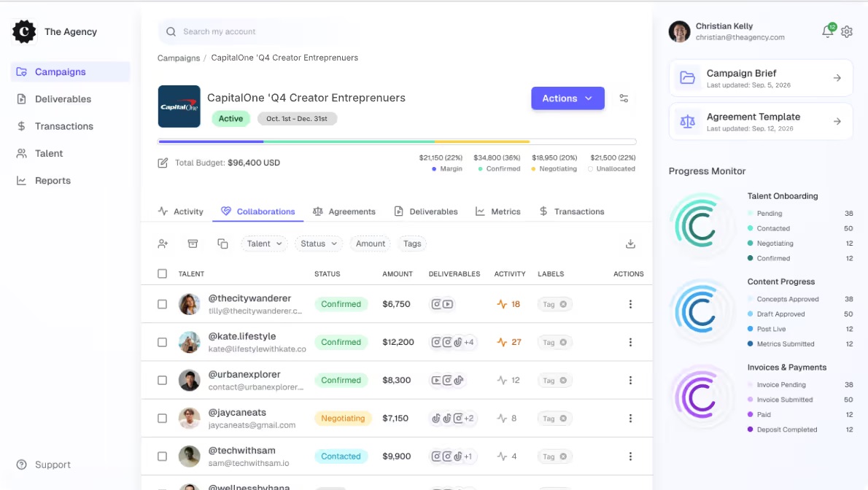Click activity pulse icon showing 27
This screenshot has width=868, height=490.
(x=502, y=342)
